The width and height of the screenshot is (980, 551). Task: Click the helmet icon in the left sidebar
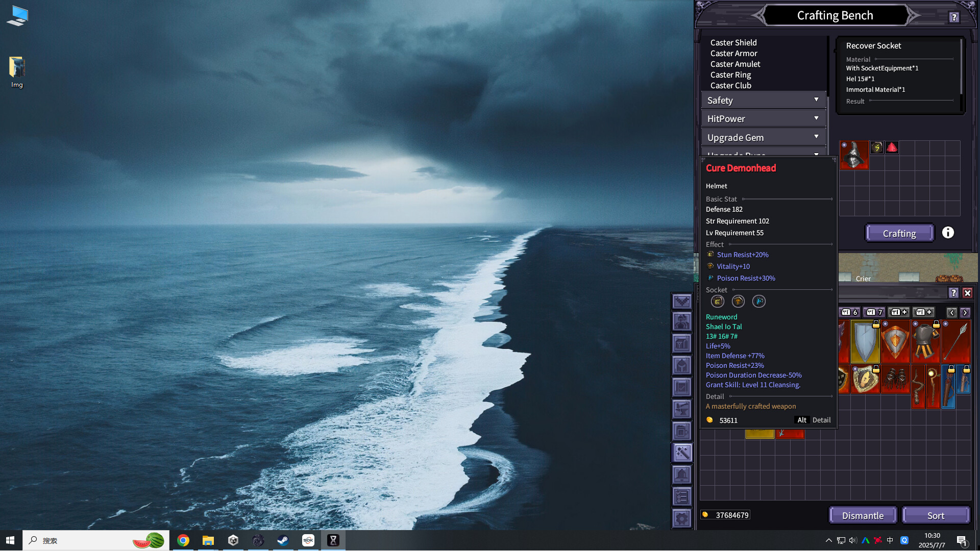pyautogui.click(x=682, y=365)
